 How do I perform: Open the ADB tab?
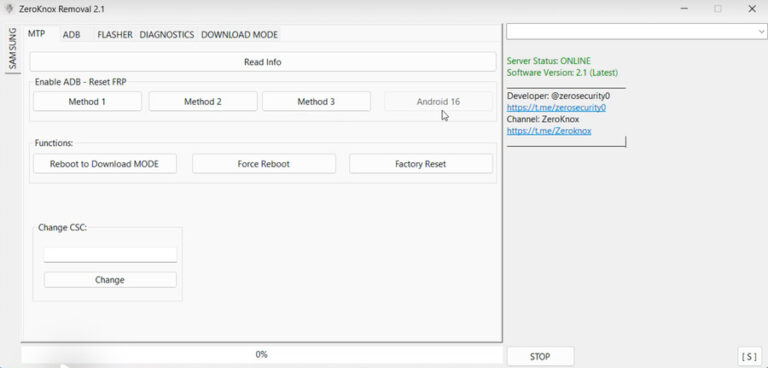72,35
